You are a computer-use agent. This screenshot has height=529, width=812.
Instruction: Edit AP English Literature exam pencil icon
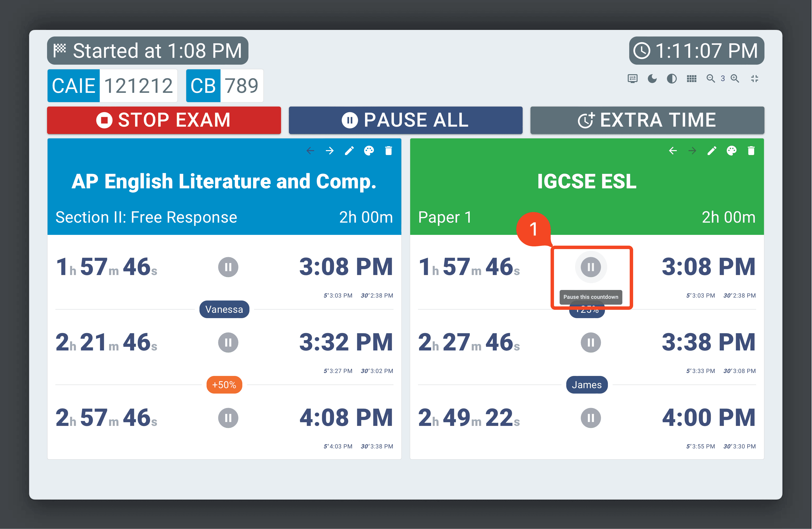point(349,151)
